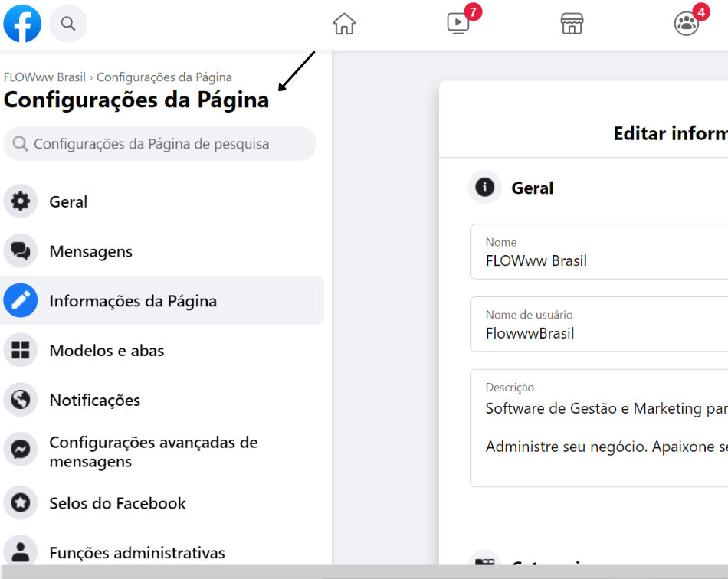This screenshot has width=728, height=579.
Task: Click the pencil icon for Informações da Página
Action: tap(21, 300)
